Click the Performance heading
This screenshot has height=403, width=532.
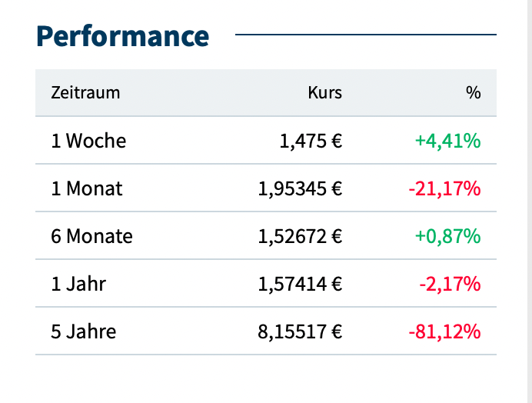pos(122,36)
